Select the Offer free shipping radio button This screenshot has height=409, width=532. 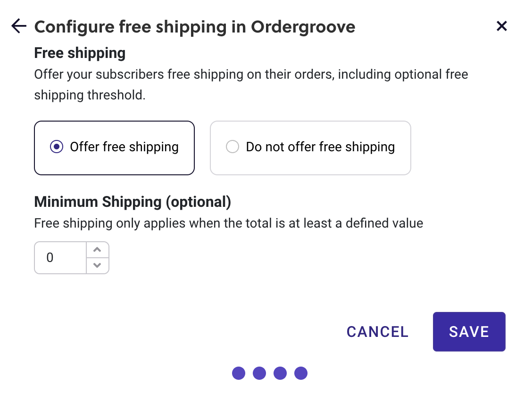pos(56,147)
